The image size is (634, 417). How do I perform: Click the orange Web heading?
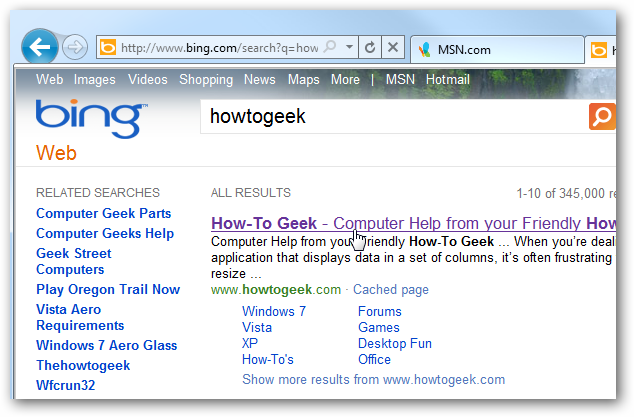coord(56,153)
